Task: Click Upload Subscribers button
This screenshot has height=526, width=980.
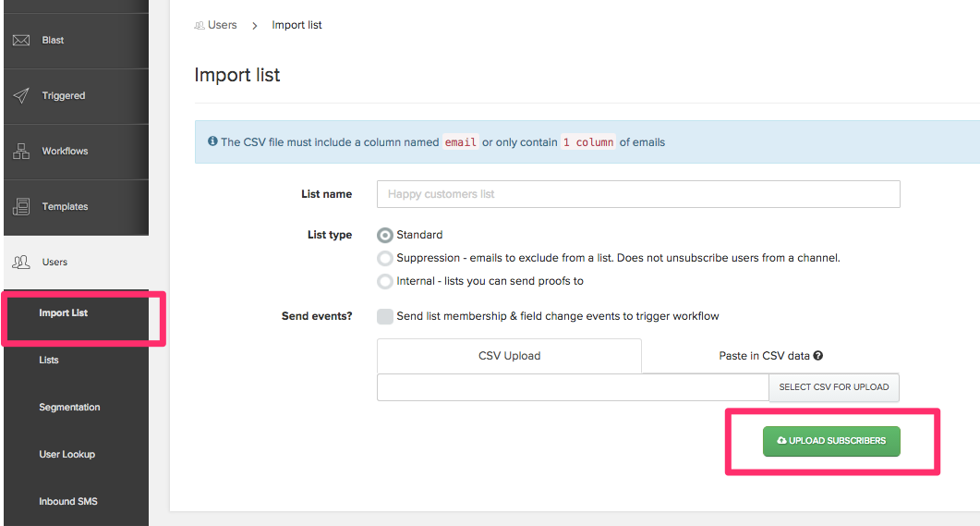Action: click(831, 441)
